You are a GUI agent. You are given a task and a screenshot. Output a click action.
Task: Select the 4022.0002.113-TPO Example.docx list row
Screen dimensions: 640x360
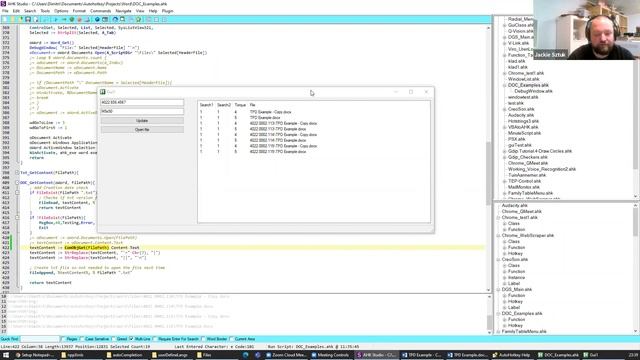(278, 129)
